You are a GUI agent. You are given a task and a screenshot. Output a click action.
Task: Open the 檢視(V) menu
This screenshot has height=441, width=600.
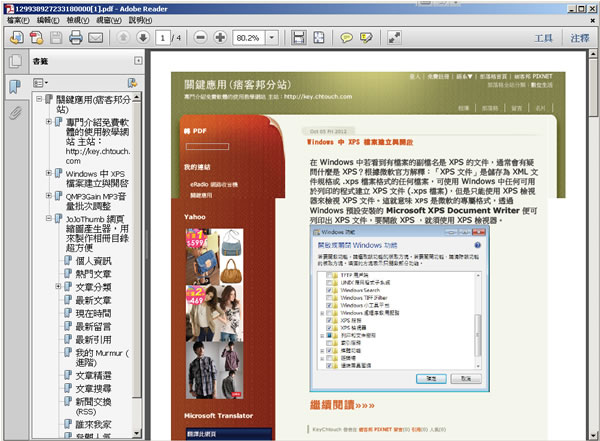coord(78,20)
